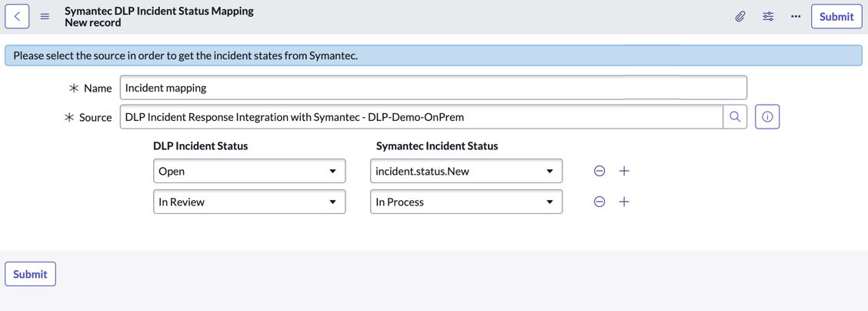868x311 pixels.
Task: Open the form context hamburger menu
Action: (x=45, y=17)
